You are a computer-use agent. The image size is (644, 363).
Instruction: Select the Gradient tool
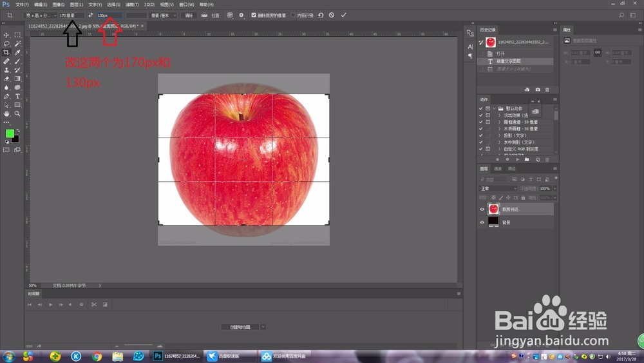pyautogui.click(x=17, y=79)
